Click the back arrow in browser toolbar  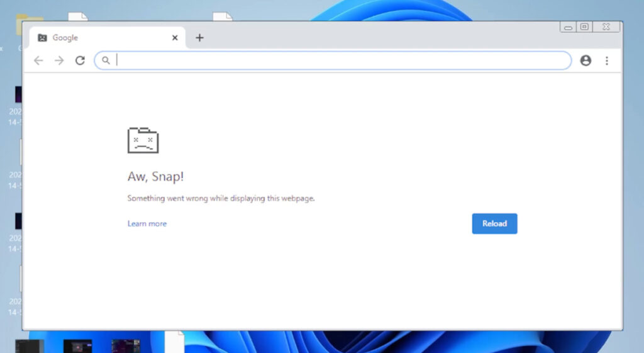click(38, 61)
